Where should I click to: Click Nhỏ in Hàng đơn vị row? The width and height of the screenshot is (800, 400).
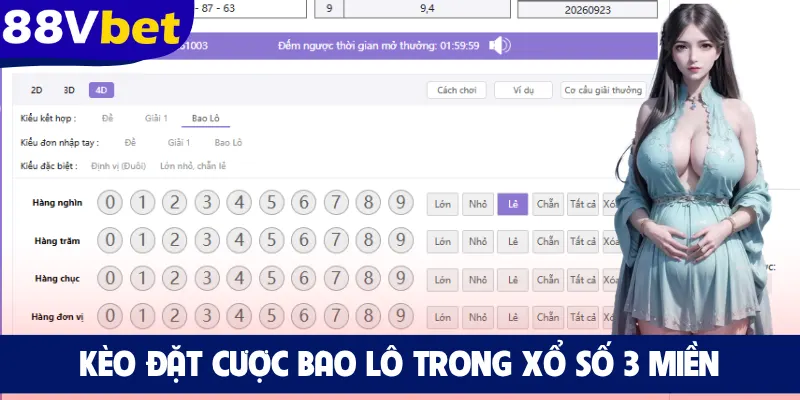(x=478, y=318)
